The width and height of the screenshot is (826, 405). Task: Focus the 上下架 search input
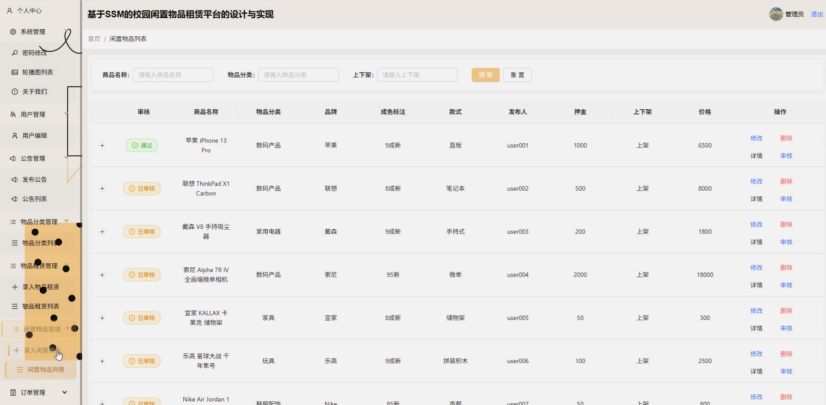click(417, 75)
